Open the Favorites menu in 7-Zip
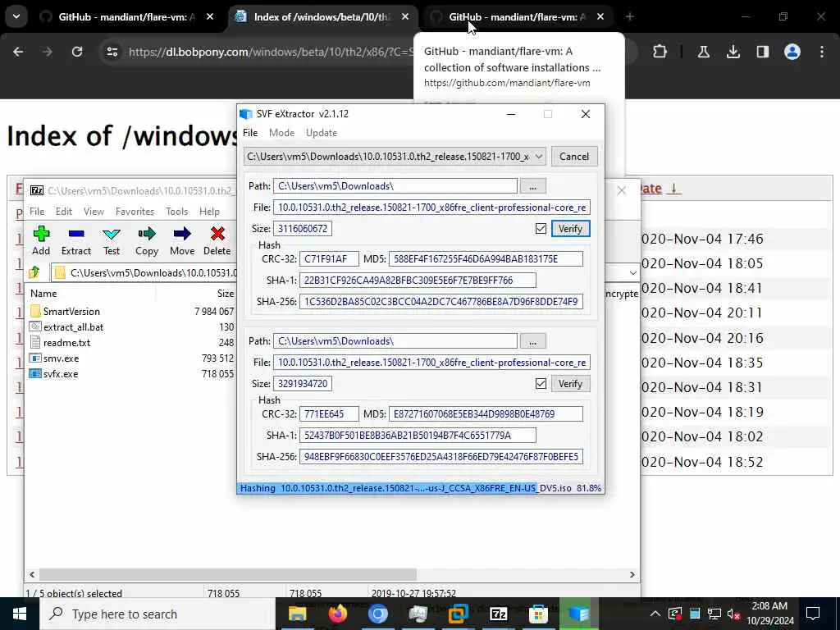The width and height of the screenshot is (840, 630). (x=135, y=212)
